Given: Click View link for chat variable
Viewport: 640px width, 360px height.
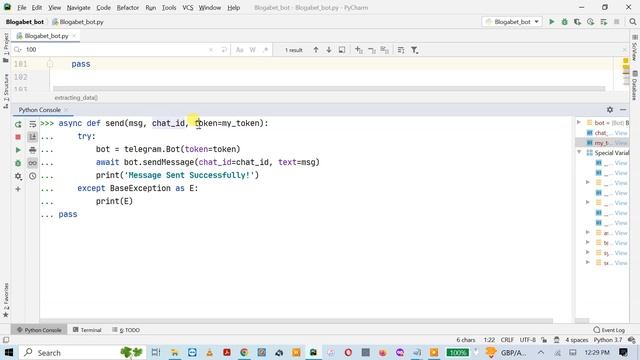Looking at the screenshot, I should point(621,133).
